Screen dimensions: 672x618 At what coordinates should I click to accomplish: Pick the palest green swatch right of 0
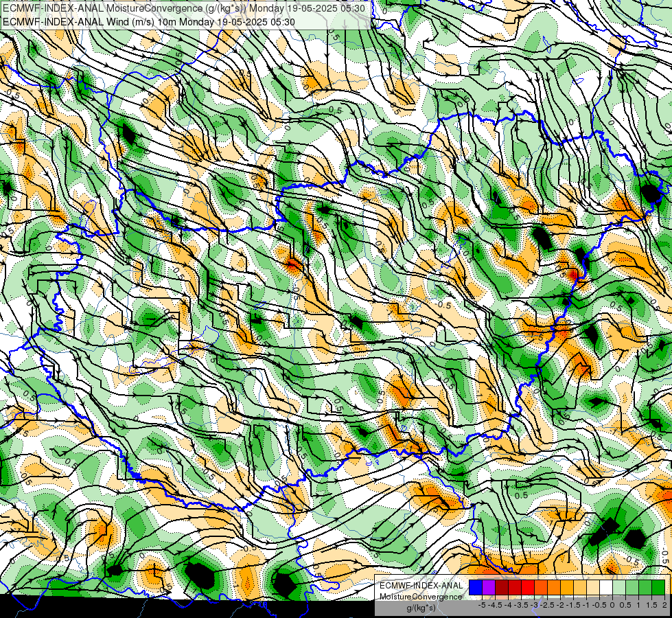click(x=619, y=587)
